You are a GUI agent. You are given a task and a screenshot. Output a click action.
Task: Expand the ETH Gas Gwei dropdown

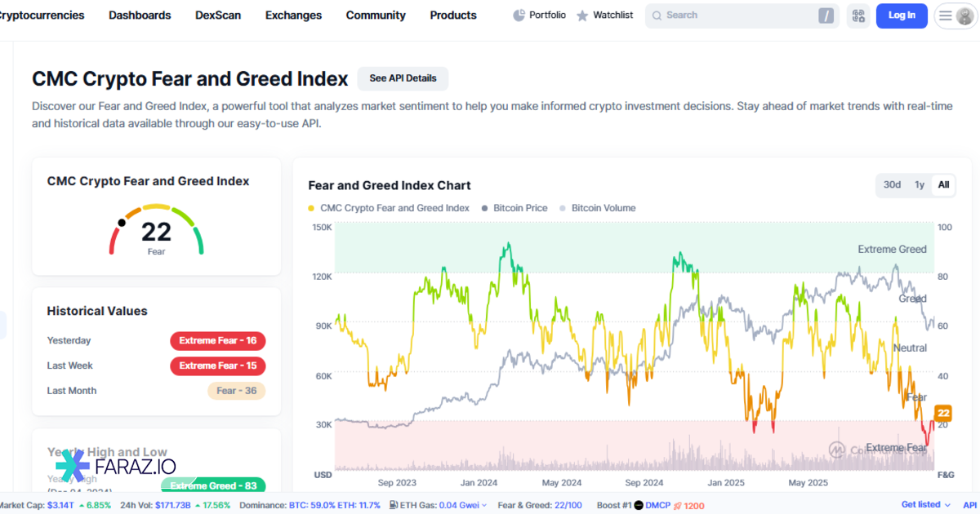tap(485, 505)
